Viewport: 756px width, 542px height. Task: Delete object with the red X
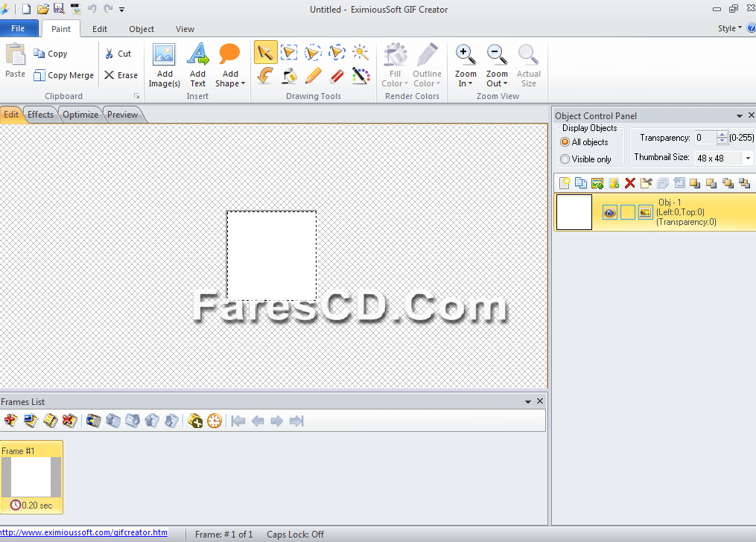(629, 183)
